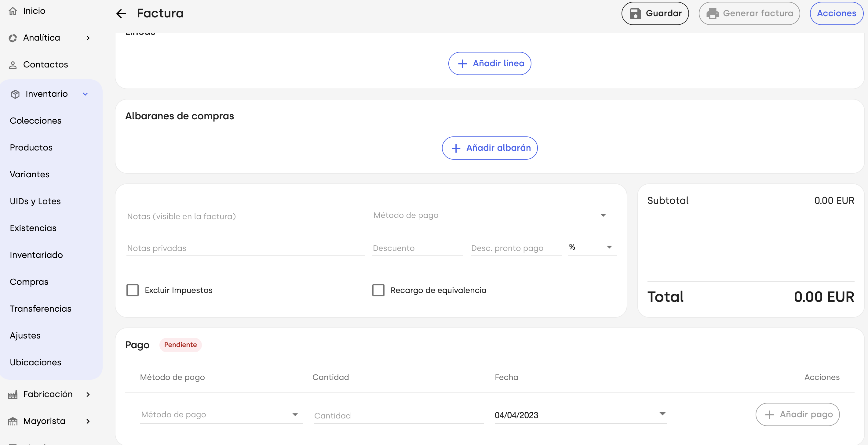Click the Fecha column header

(506, 377)
